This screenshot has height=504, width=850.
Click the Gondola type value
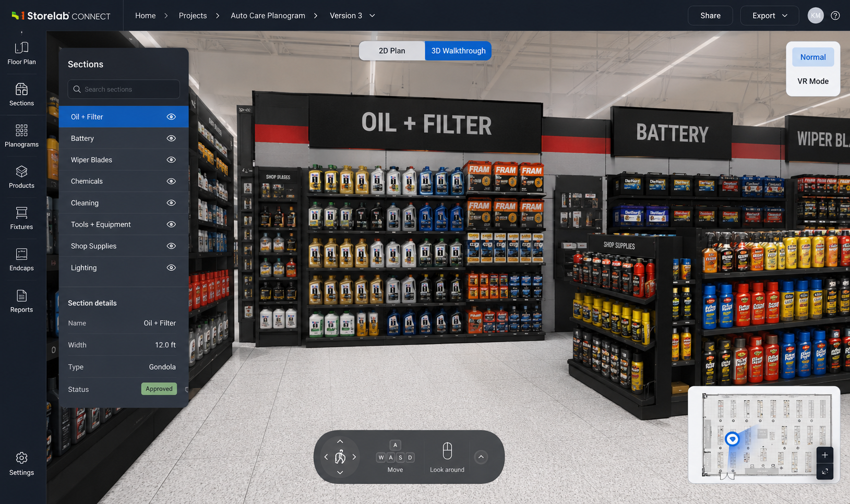[162, 367]
